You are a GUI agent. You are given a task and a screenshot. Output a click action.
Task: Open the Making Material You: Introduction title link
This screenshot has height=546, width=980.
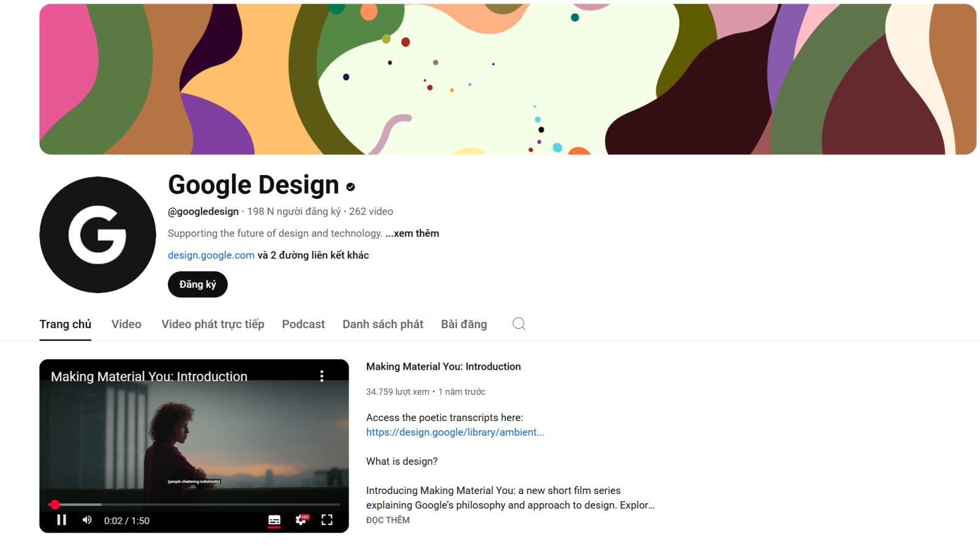[443, 367]
